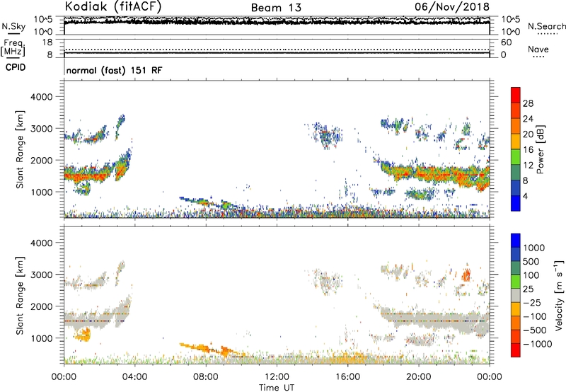566x392 pixels.
Task: Click the strong power band at 1500 km near 20:00
Action: coord(419,174)
